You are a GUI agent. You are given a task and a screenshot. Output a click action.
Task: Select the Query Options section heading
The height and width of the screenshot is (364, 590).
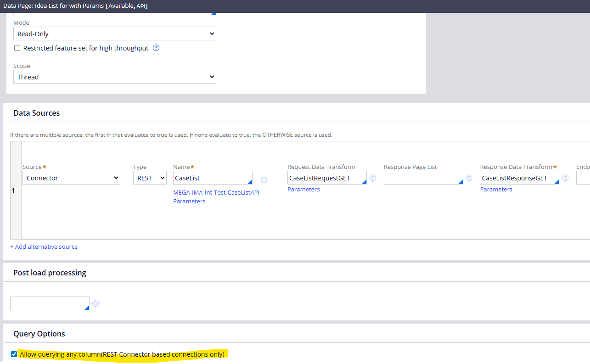tap(39, 334)
